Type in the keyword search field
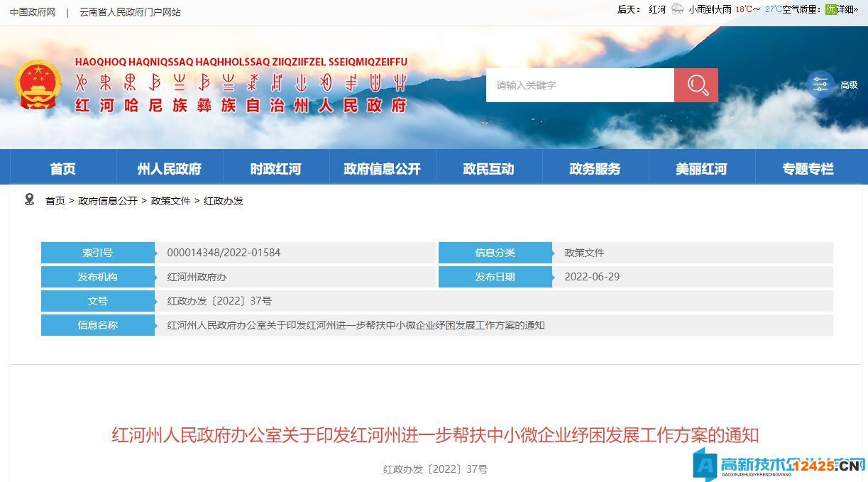This screenshot has width=868, height=482. pyautogui.click(x=579, y=85)
